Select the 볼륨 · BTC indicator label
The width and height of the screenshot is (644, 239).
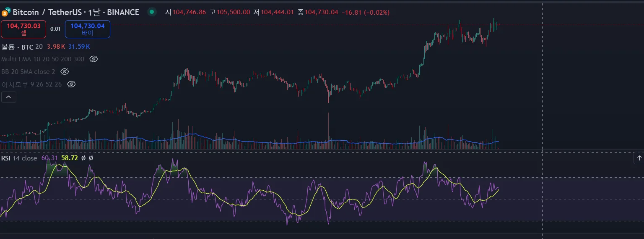point(17,47)
